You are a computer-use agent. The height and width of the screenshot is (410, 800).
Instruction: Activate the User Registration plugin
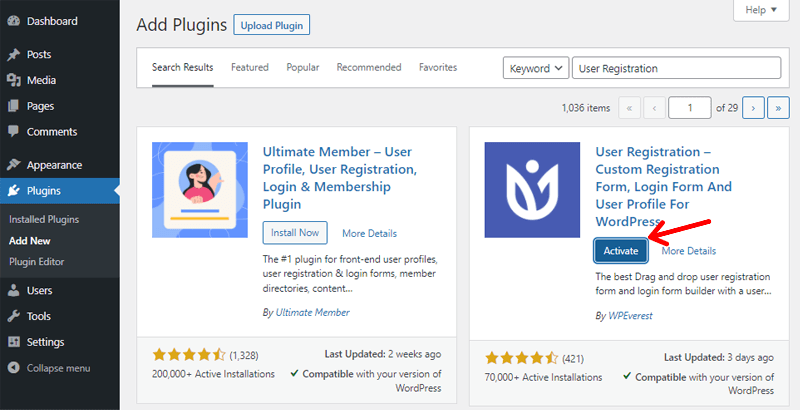[x=621, y=250]
